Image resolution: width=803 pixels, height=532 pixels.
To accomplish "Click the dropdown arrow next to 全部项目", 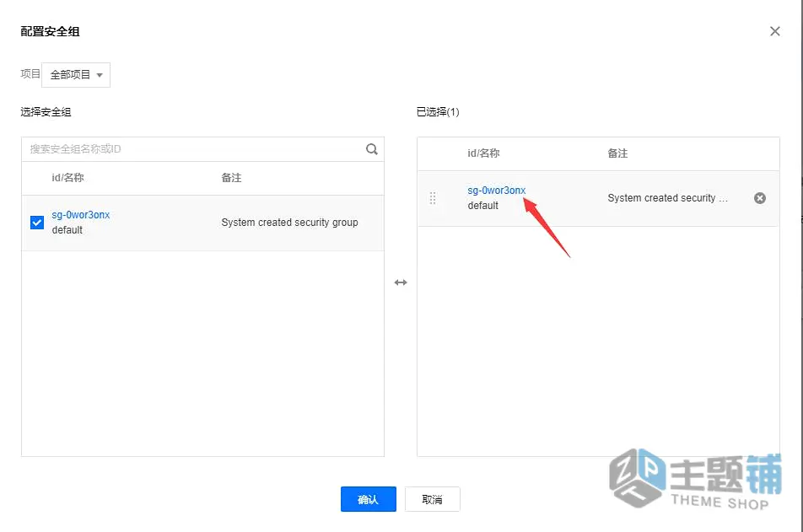I will pos(100,75).
